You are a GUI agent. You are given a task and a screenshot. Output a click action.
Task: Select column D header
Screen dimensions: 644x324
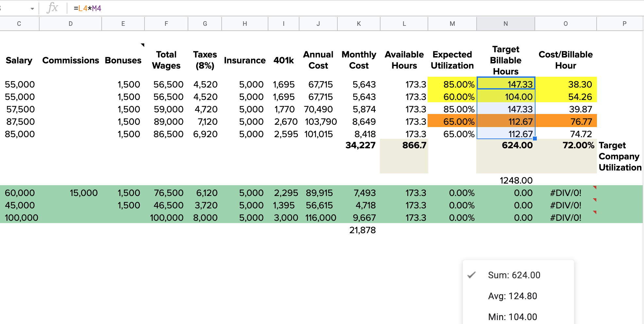[x=71, y=24]
